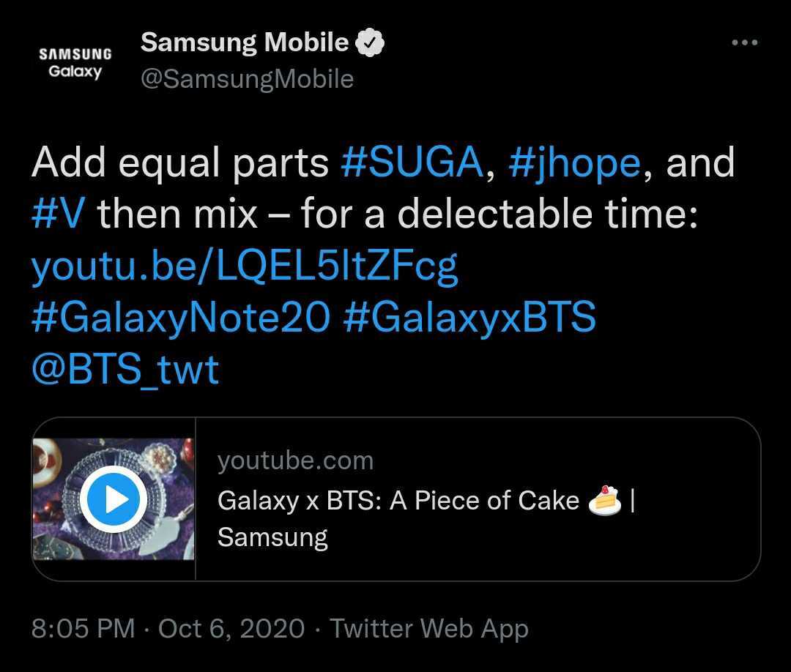The height and width of the screenshot is (672, 791).
Task: Click the youtube.com domain in the card
Action: point(295,460)
